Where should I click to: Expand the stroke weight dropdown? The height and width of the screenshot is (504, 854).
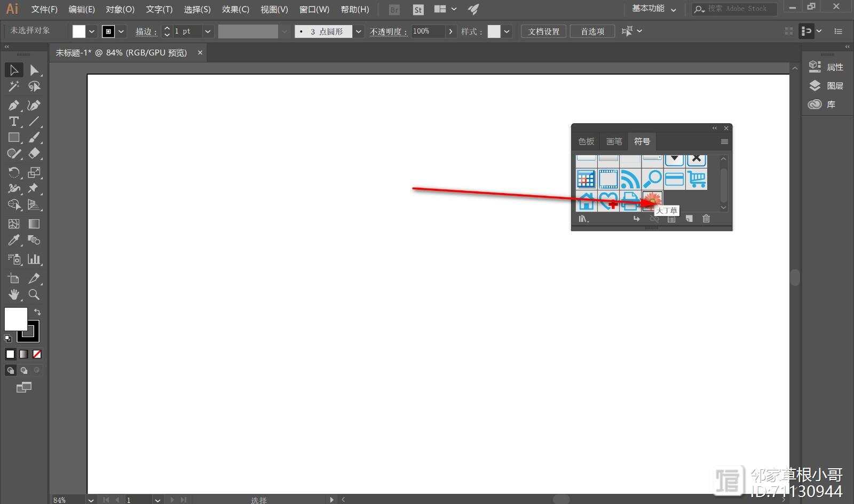208,31
